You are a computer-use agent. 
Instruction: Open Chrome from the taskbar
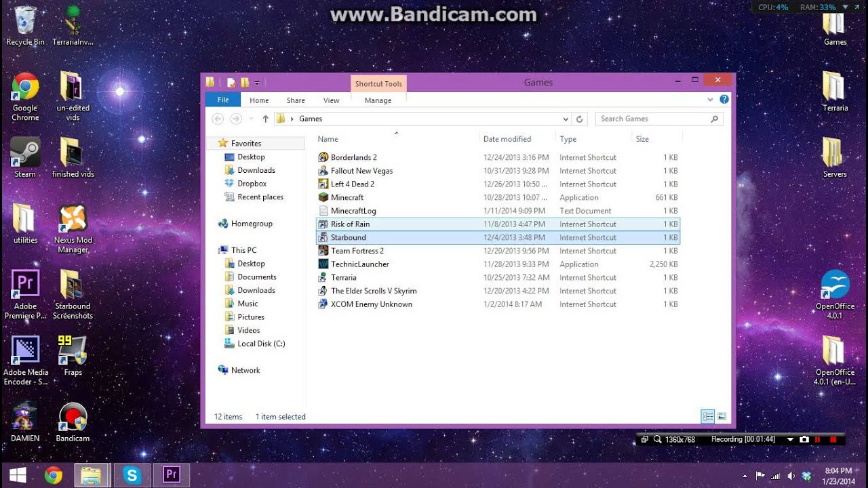[x=54, y=475]
